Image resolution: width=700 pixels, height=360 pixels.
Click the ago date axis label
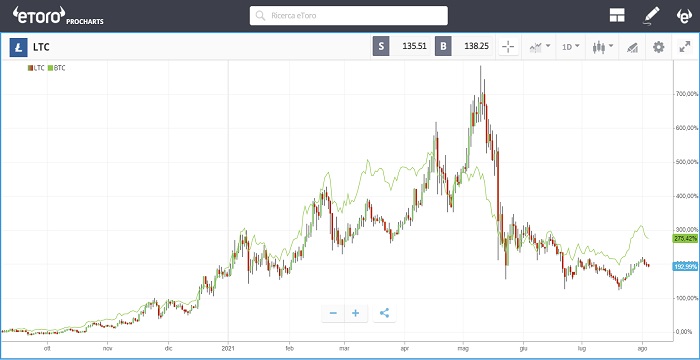click(642, 347)
